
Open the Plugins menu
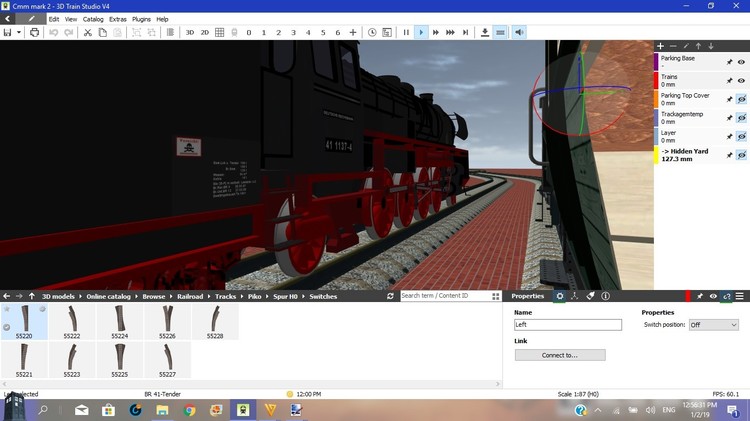click(141, 19)
